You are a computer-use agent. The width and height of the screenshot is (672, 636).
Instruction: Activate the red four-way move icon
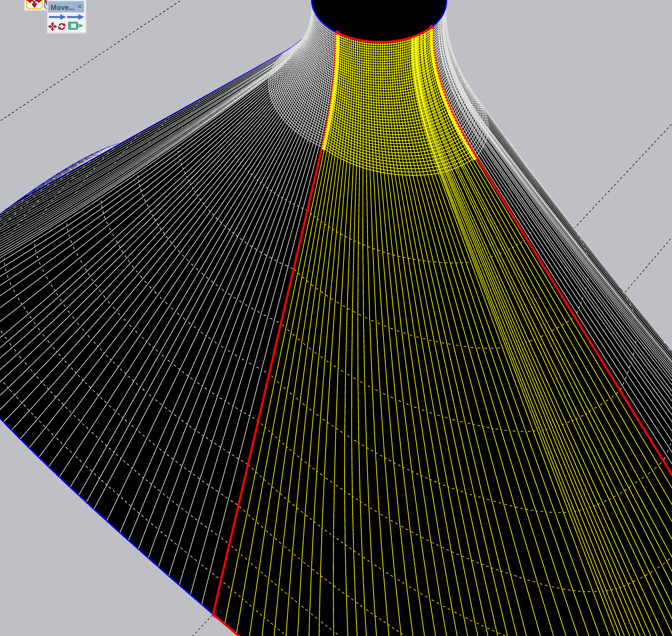coord(52,26)
